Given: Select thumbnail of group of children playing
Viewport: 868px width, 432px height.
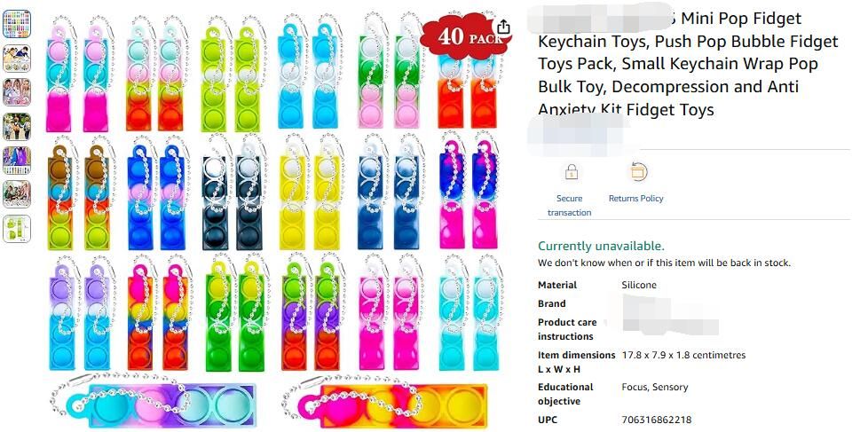Looking at the screenshot, I should click(17, 194).
